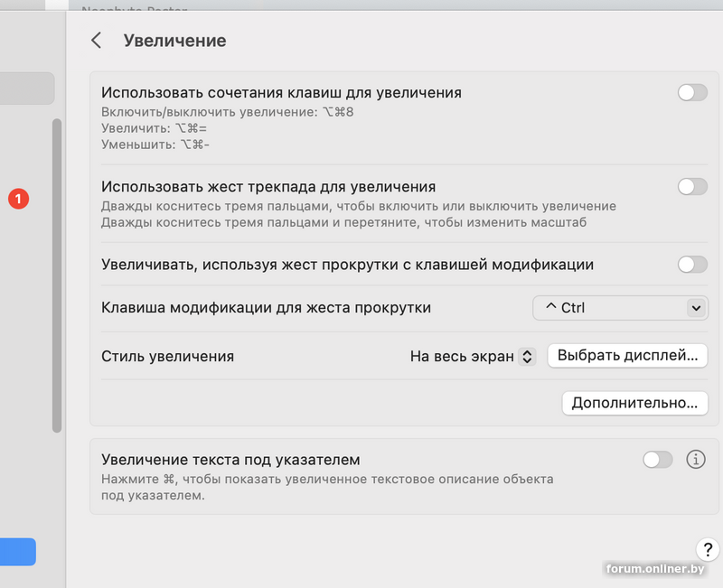
Task: Enable Увеличение текста под указателем switch
Action: point(658,460)
